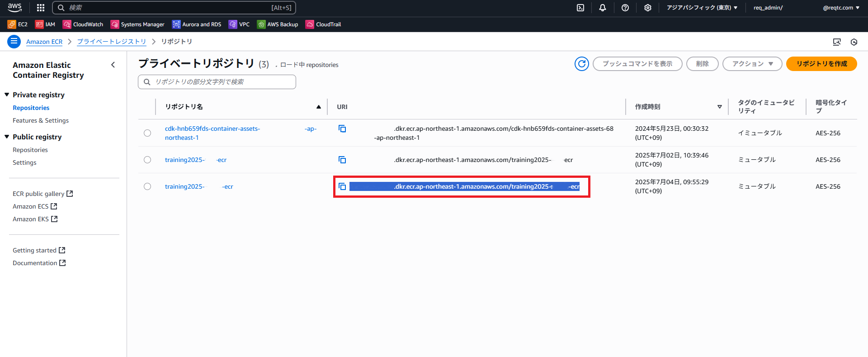
Task: Open Systems Manager favorites shortcut
Action: 137,24
